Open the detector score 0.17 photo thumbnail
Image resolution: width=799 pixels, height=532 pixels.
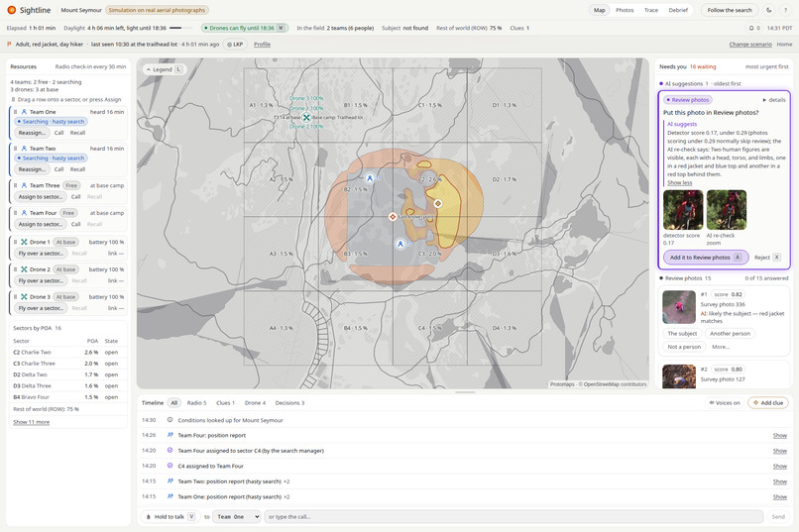tap(683, 210)
